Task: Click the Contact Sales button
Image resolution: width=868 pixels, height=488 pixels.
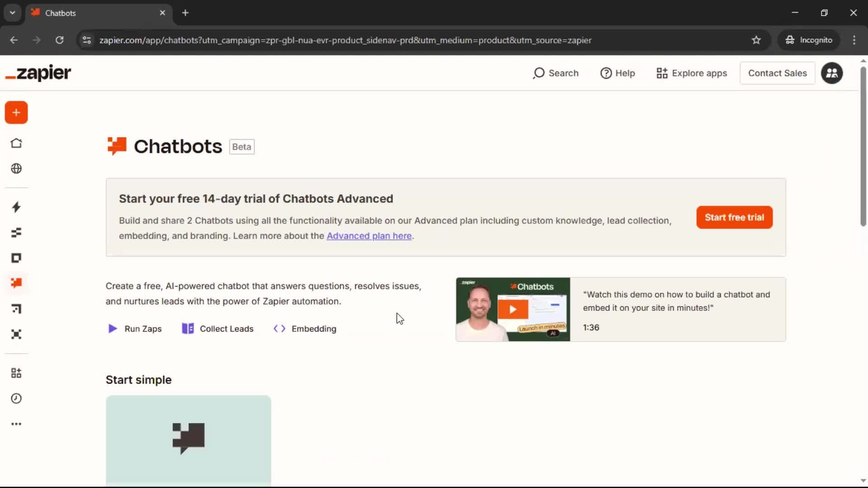Action: pos(777,73)
